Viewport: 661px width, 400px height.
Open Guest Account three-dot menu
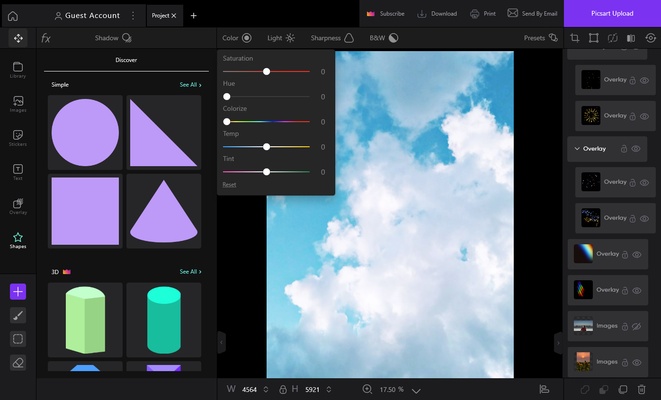(x=133, y=16)
